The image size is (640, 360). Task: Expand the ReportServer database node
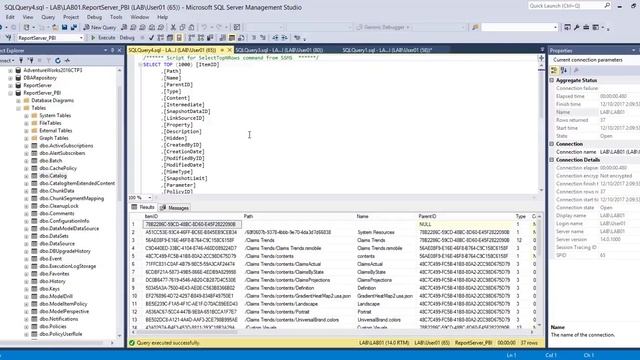[x=10, y=85]
